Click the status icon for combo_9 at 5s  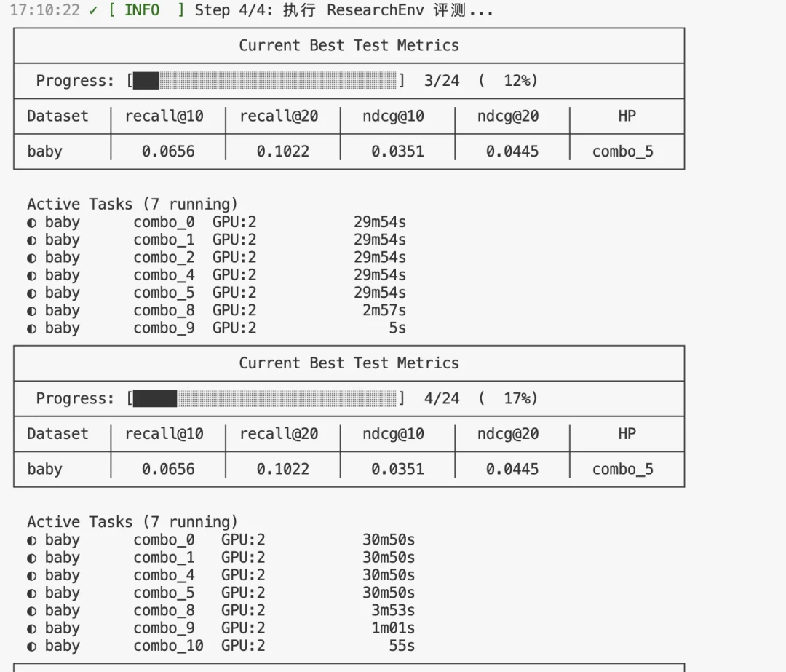coord(31,328)
